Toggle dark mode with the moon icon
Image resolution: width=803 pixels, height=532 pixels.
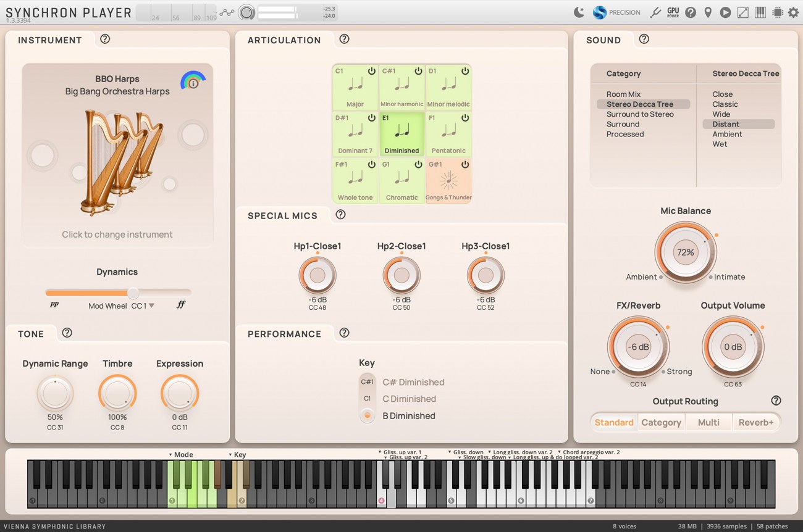pos(579,12)
